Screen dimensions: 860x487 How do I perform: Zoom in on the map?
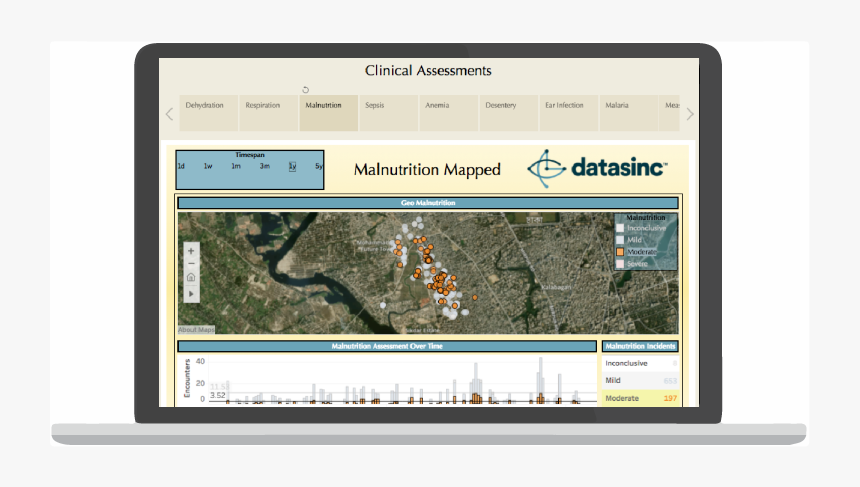pyautogui.click(x=191, y=251)
